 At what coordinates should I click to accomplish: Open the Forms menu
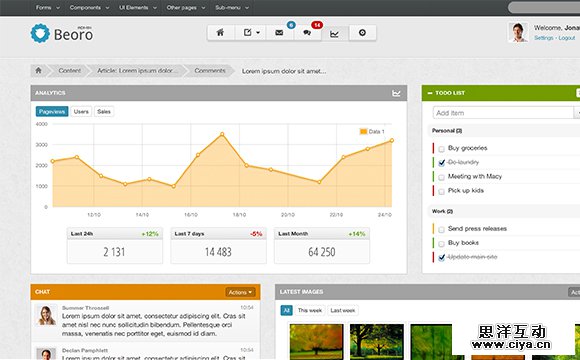point(48,7)
